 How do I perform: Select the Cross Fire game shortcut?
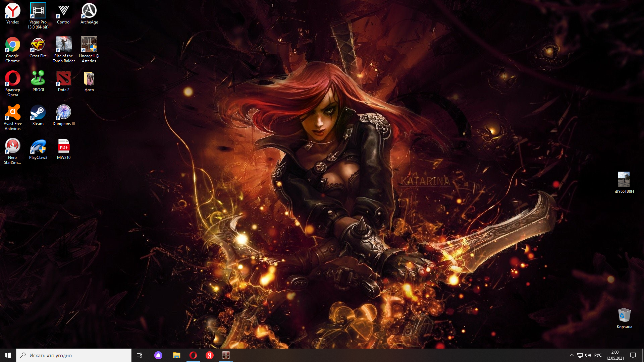click(38, 48)
